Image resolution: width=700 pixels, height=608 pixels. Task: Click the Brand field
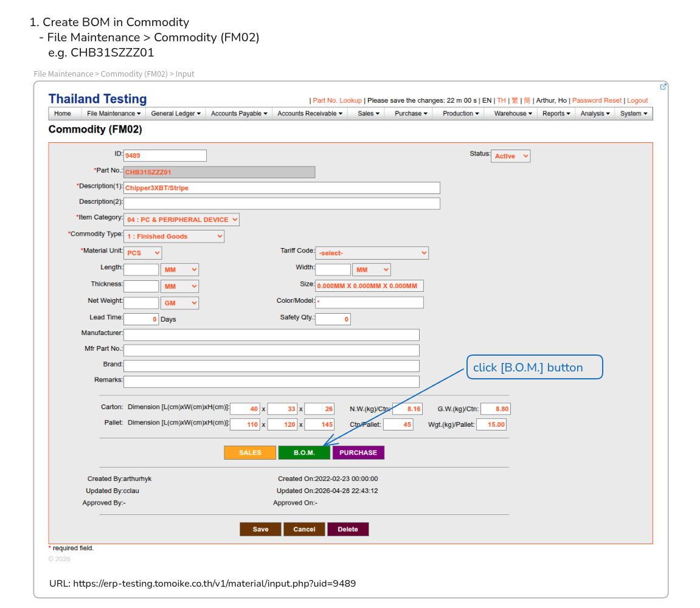coord(271,366)
